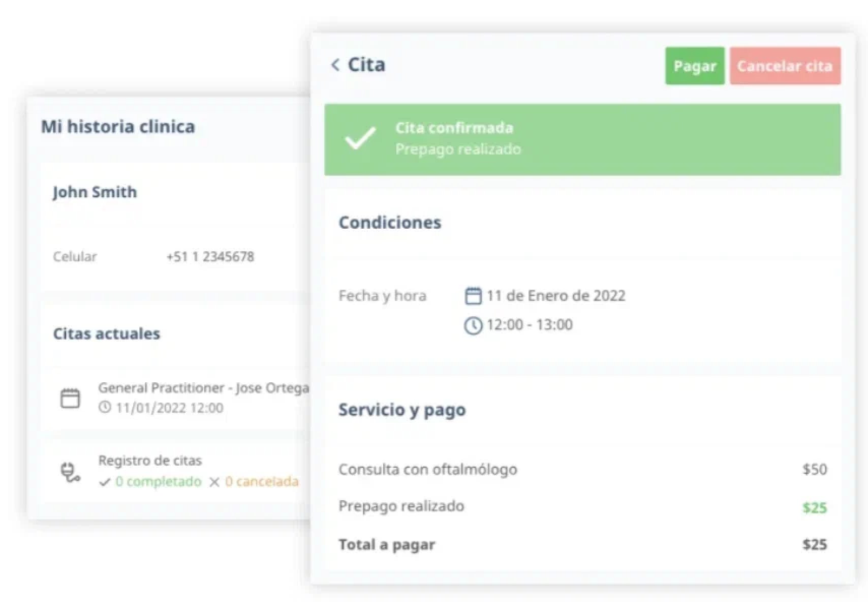Click the clock icon beside 12:00 - 13:00
This screenshot has width=868, height=610.
[x=473, y=325]
